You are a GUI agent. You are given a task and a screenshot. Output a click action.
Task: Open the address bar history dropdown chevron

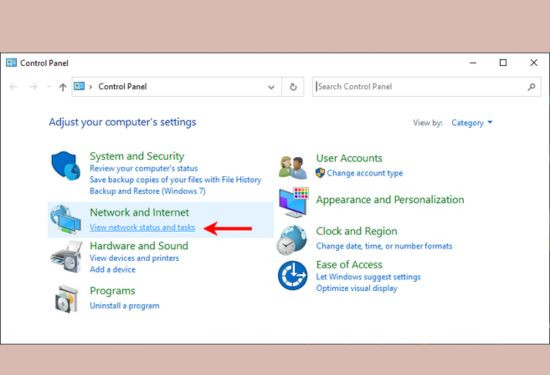pos(271,87)
